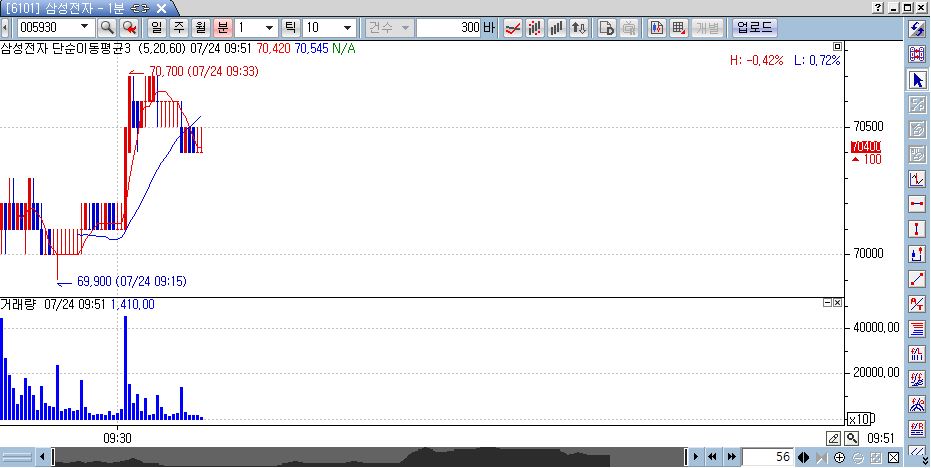
Task: Open the tick count dropdown showing 10
Action: (x=347, y=27)
